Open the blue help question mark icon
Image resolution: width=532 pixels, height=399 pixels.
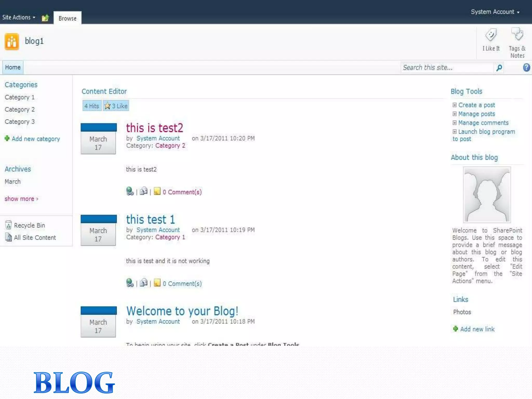tap(526, 68)
